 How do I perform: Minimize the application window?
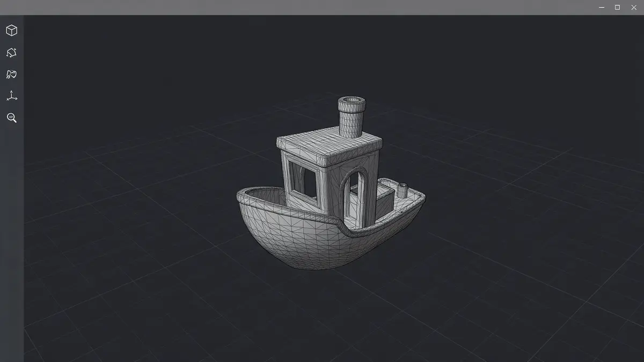[601, 7]
